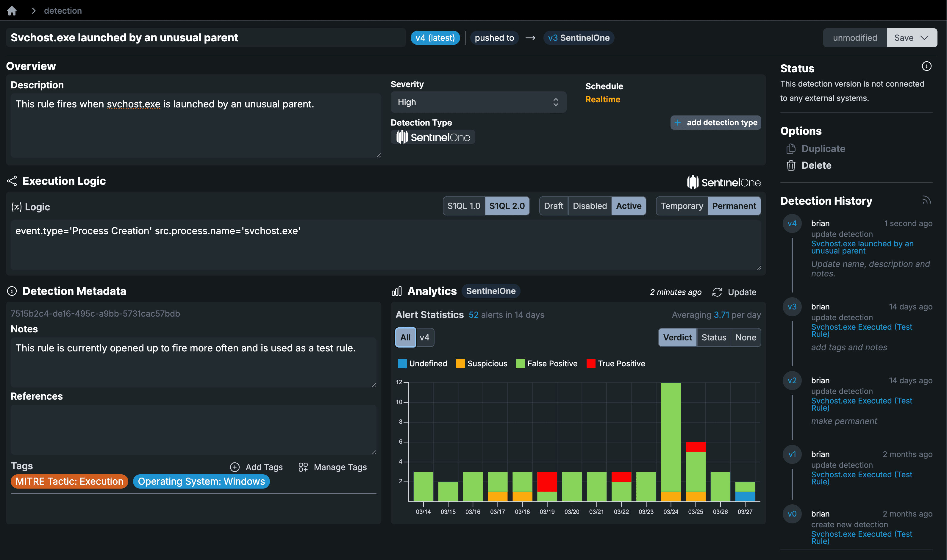Click the Undefined blue legend swatch
Image resolution: width=947 pixels, height=560 pixels.
click(402, 364)
